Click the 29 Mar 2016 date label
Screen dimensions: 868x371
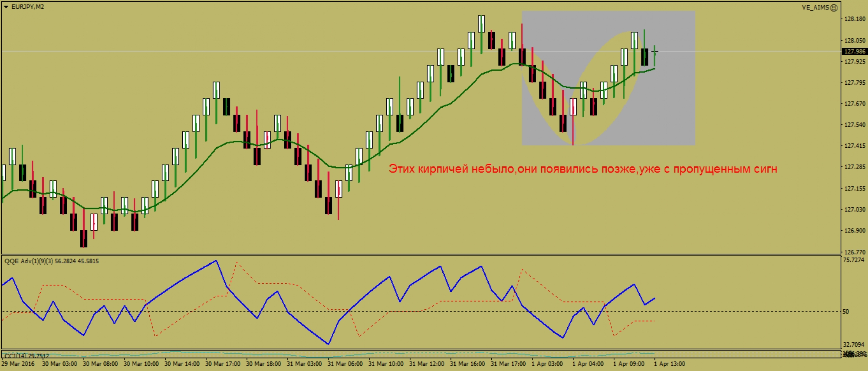click(18, 364)
